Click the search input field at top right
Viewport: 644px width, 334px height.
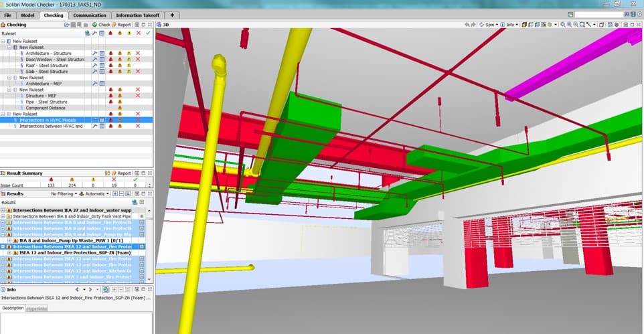(x=598, y=15)
